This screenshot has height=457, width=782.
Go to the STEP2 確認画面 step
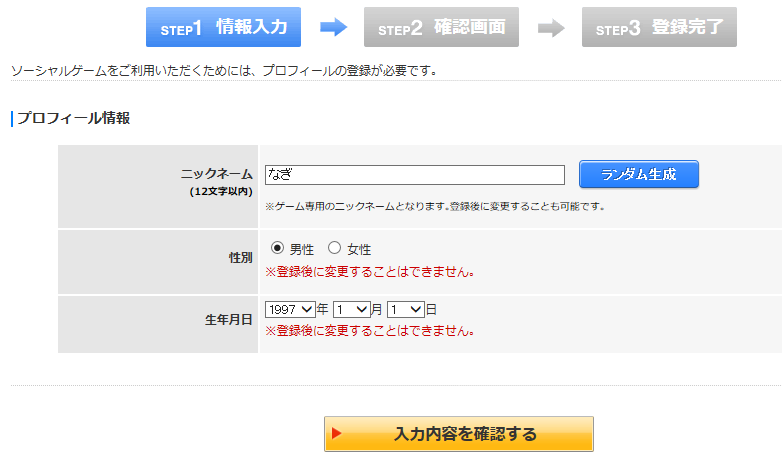441,28
